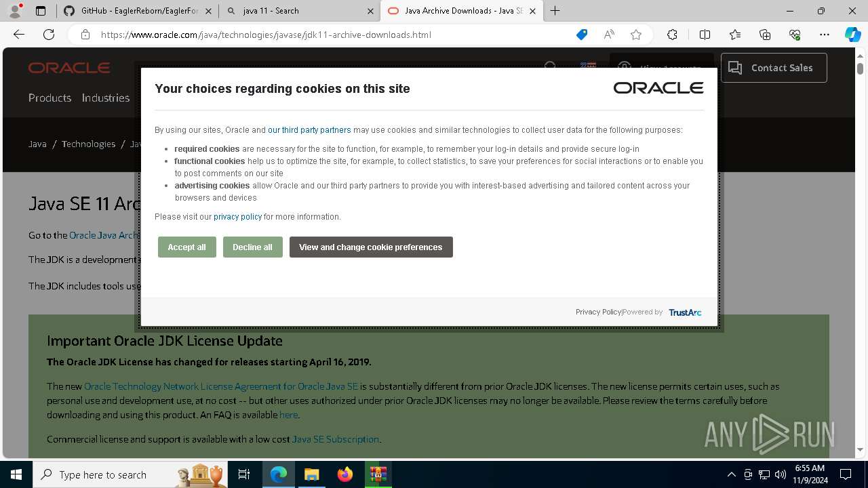Click the Oracle logo in page header
This screenshot has height=488, width=868.
(x=69, y=68)
